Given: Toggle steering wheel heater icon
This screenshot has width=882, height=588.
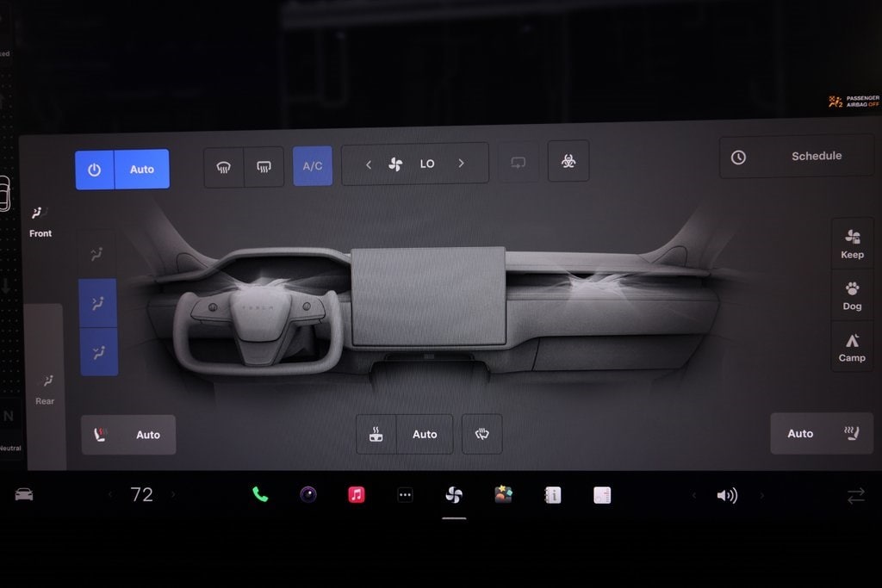Looking at the screenshot, I should pos(482,434).
